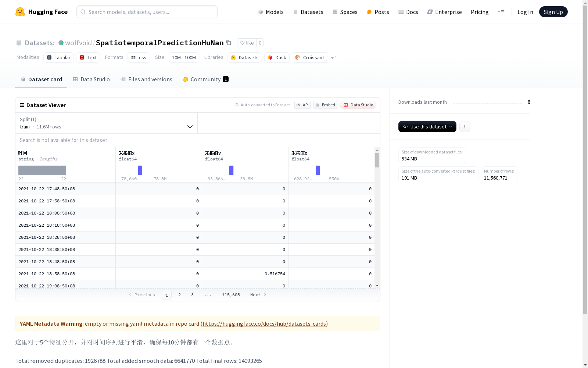Click the Datasets: breadcrumb link
Viewport: 588px width, 368px height.
pyautogui.click(x=39, y=43)
